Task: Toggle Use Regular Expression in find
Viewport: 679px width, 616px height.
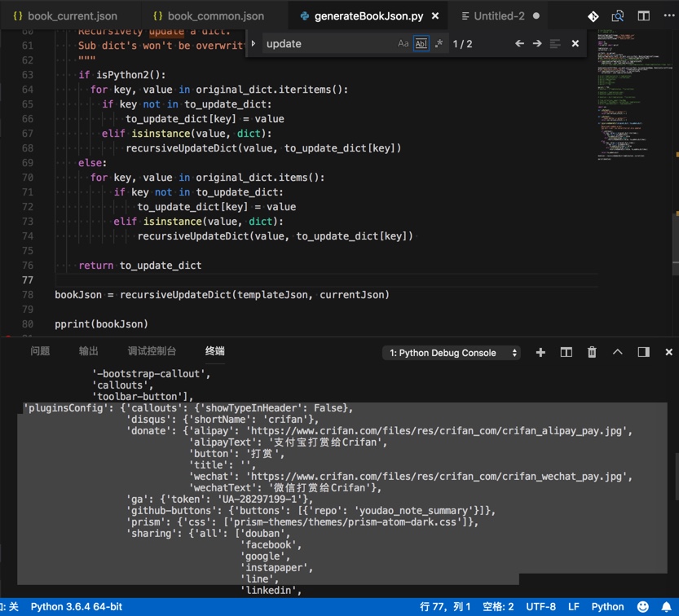Action: pyautogui.click(x=439, y=44)
